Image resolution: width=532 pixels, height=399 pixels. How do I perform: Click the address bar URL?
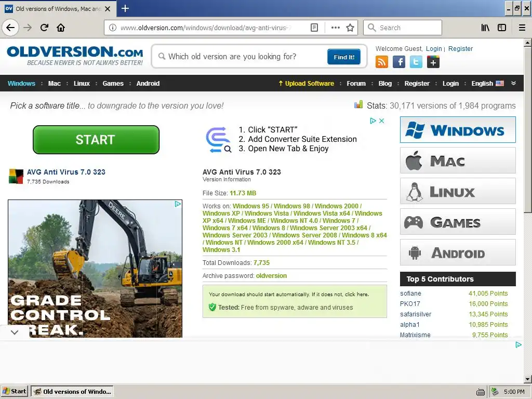pos(206,28)
